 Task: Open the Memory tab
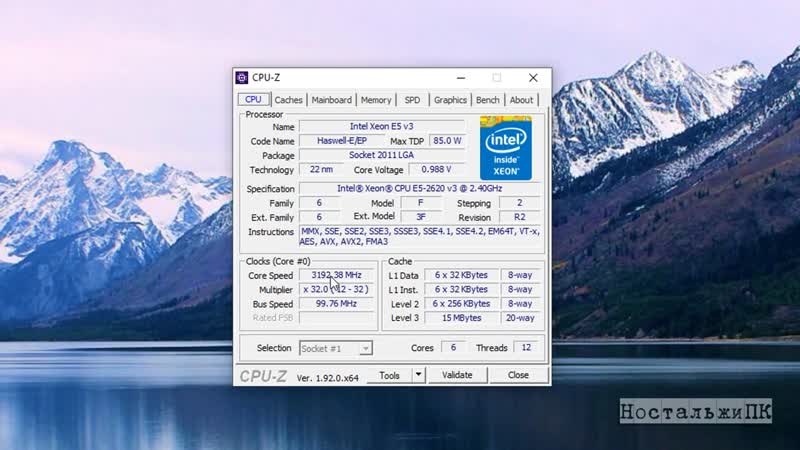[376, 100]
